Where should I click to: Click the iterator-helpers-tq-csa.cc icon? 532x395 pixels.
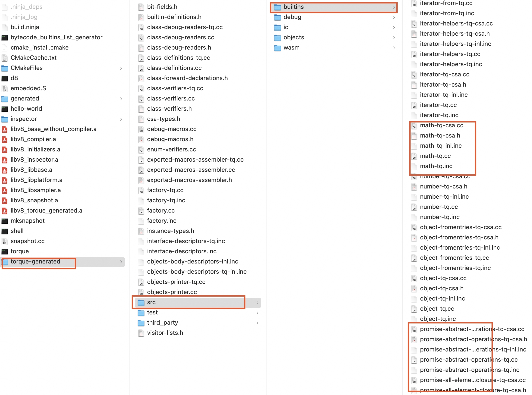[x=414, y=23]
